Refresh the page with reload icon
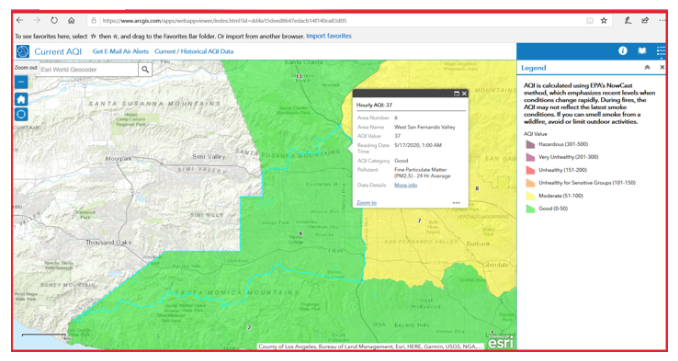 (x=54, y=20)
